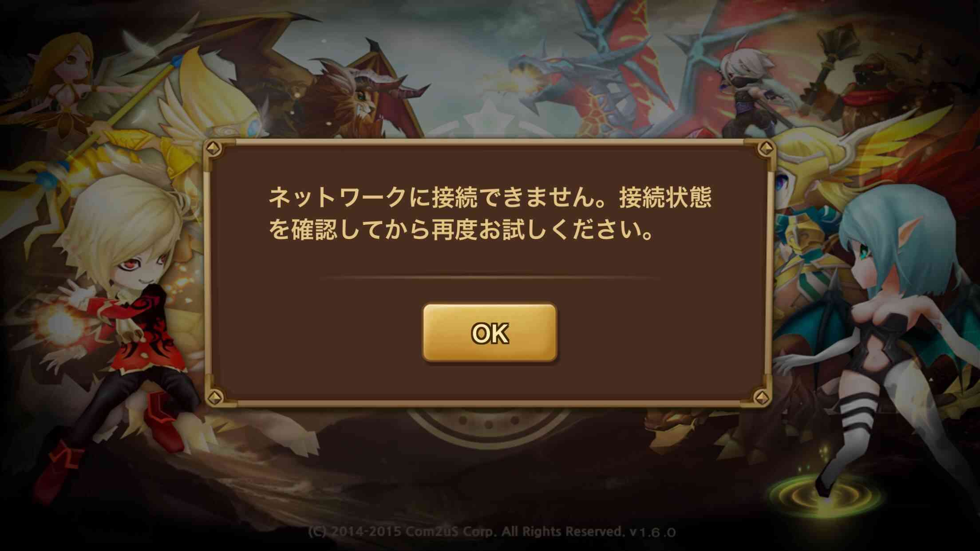Click the gold OK button

click(490, 333)
